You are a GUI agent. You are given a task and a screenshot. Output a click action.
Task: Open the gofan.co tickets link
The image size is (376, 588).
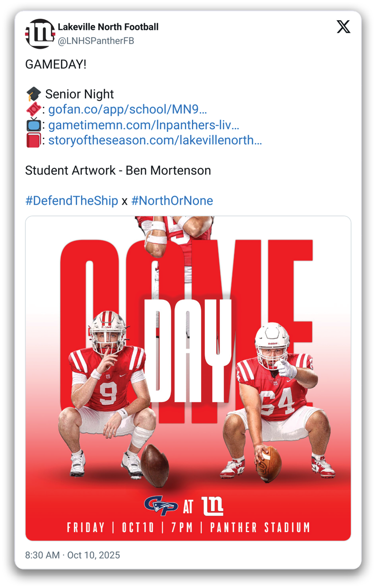128,110
